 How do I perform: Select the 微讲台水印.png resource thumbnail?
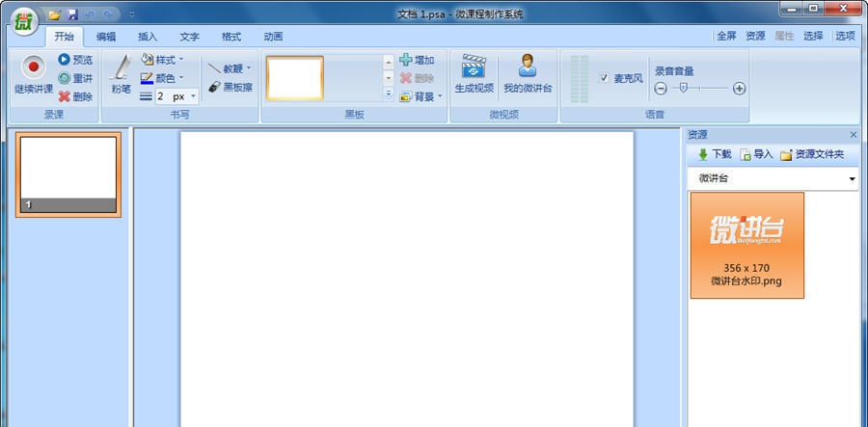click(746, 245)
